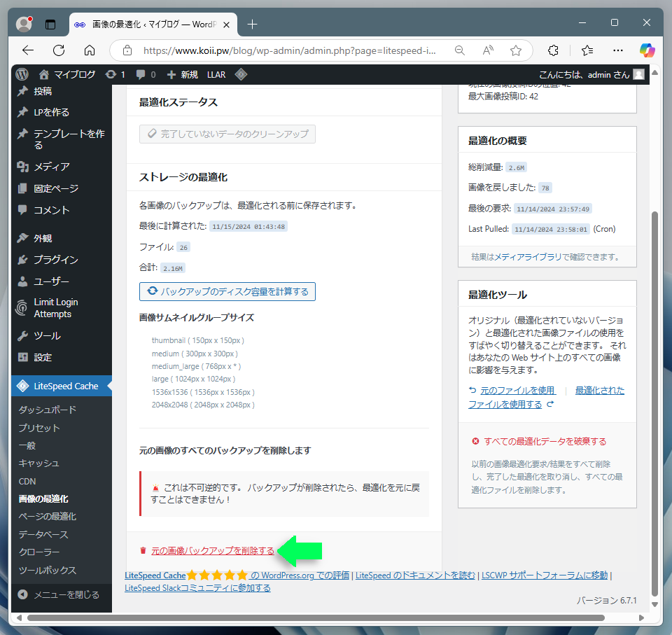The width and height of the screenshot is (672, 635).
Task: Go to LiteSpeed キャッシュ submenu
Action: click(x=38, y=463)
